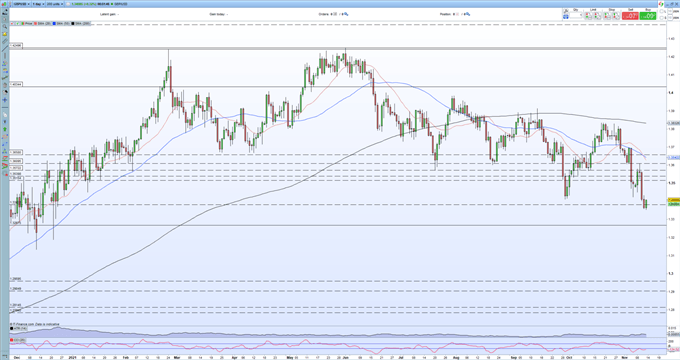Select the ruler measuring tool
The height and width of the screenshot is (360, 680).
click(x=5, y=42)
